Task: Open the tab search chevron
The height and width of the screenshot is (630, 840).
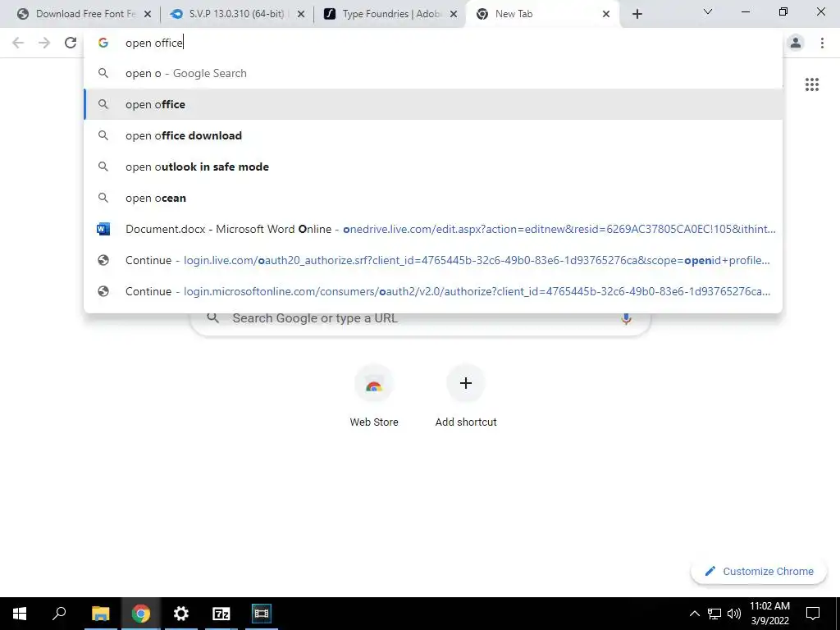Action: (708, 11)
